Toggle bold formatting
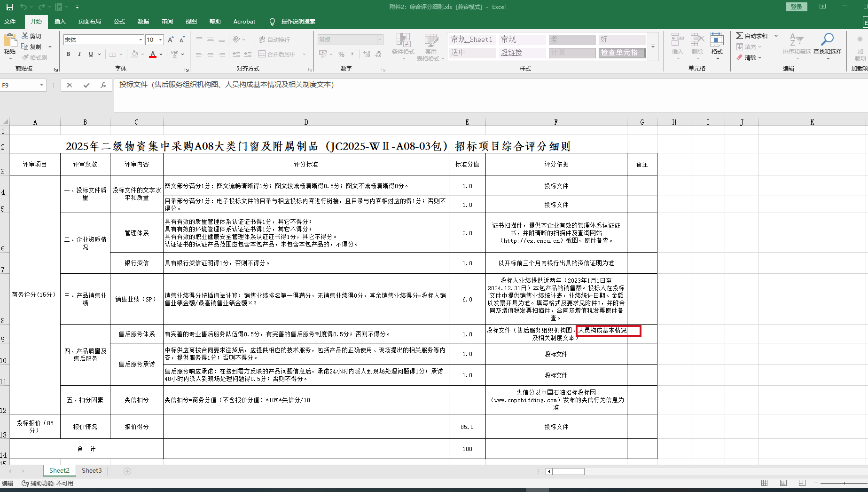 pyautogui.click(x=69, y=55)
